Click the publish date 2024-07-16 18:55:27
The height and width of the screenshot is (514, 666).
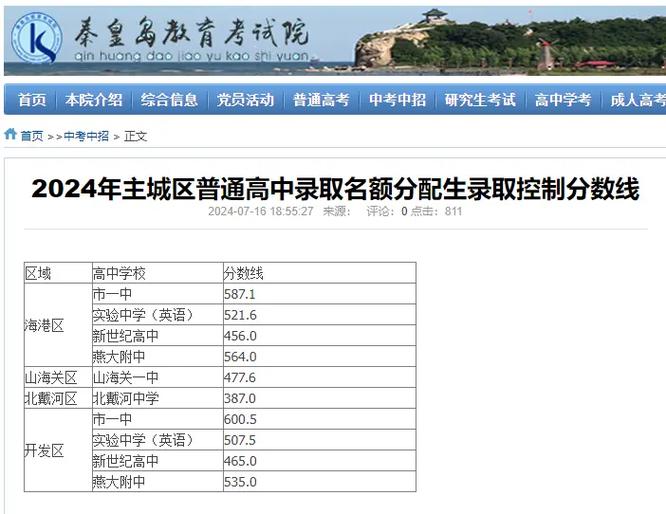tap(261, 211)
